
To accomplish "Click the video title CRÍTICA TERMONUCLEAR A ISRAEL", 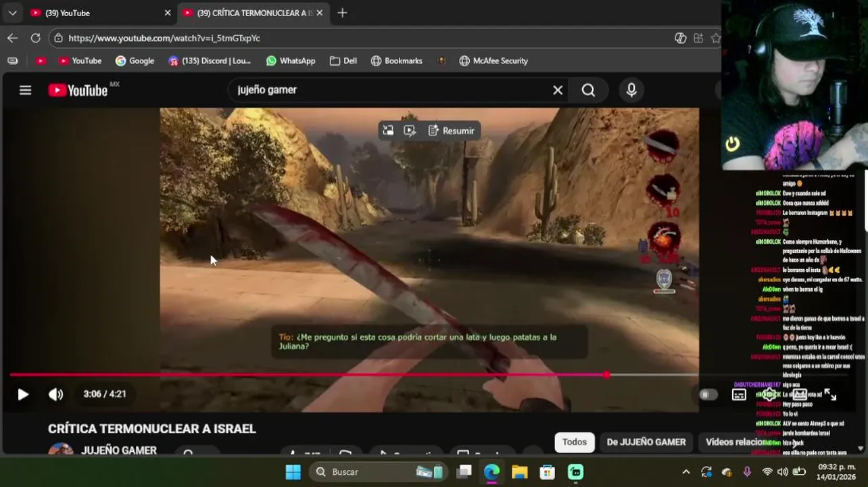I will click(x=152, y=429).
